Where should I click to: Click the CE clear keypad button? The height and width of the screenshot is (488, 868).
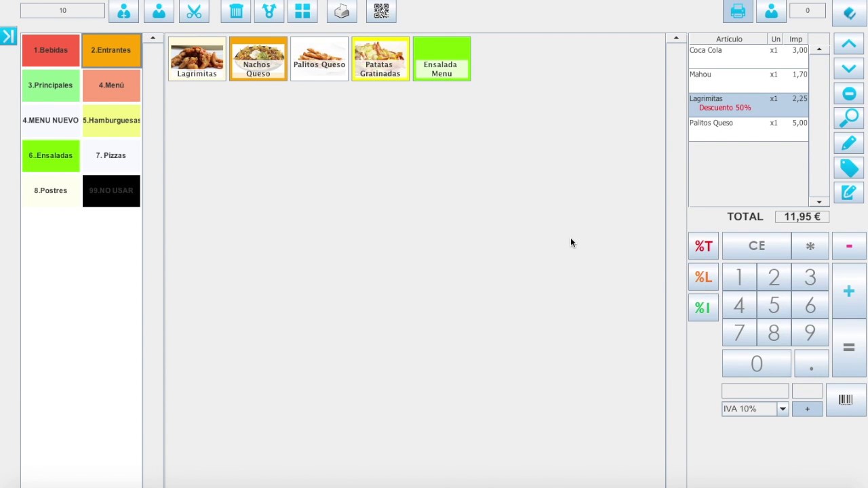click(x=757, y=246)
